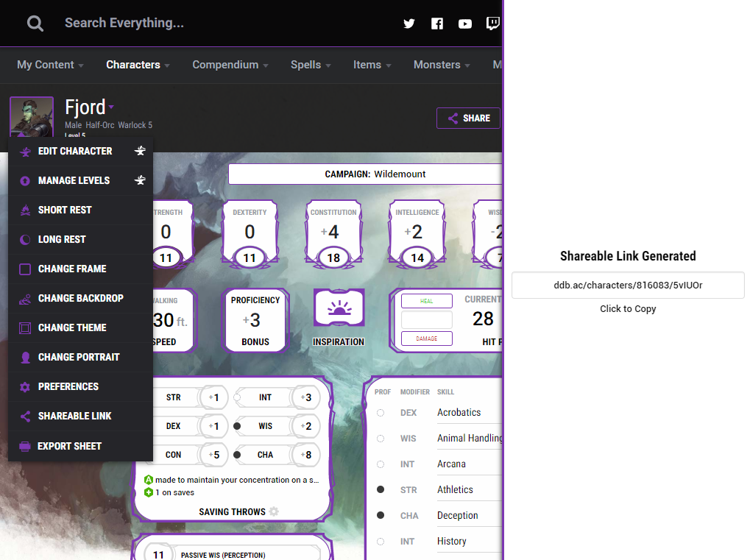Click green plus icon beside '1 on saves'

tap(148, 492)
